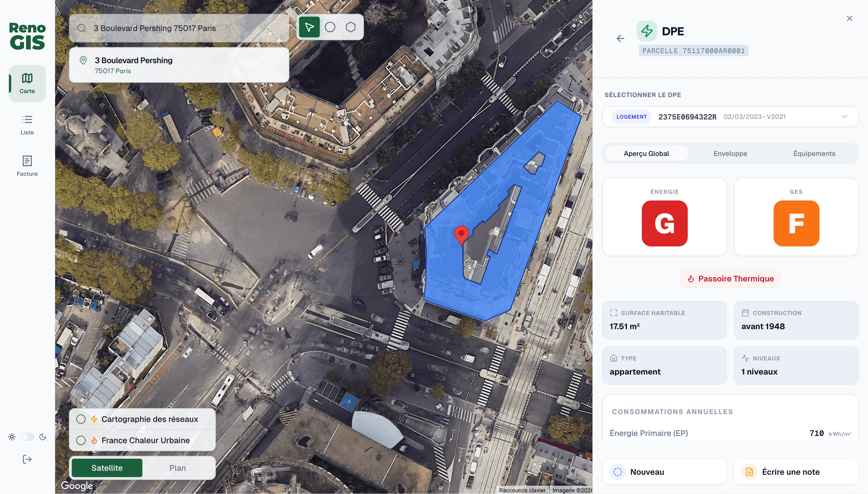Viewport: 868px width, 494px height.
Task: Go back with the arrow icon
Action: (620, 39)
